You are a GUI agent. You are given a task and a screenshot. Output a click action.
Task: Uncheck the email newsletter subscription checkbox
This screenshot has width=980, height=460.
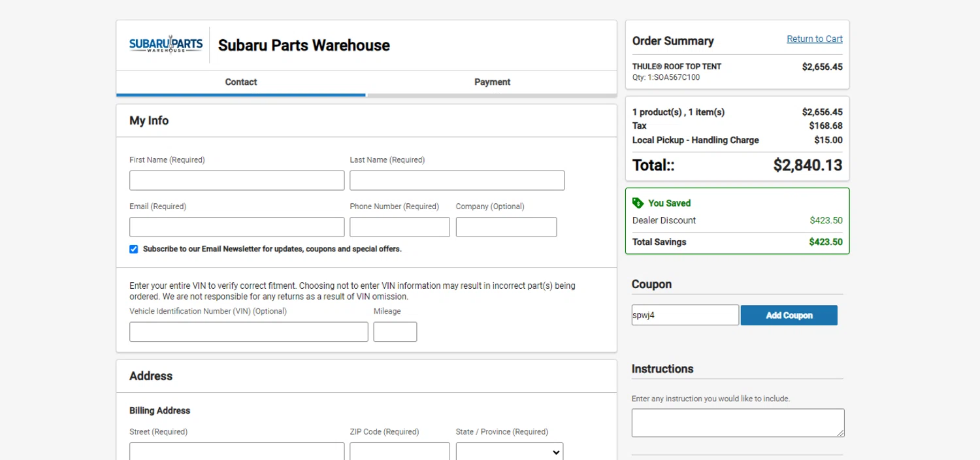pos(134,249)
